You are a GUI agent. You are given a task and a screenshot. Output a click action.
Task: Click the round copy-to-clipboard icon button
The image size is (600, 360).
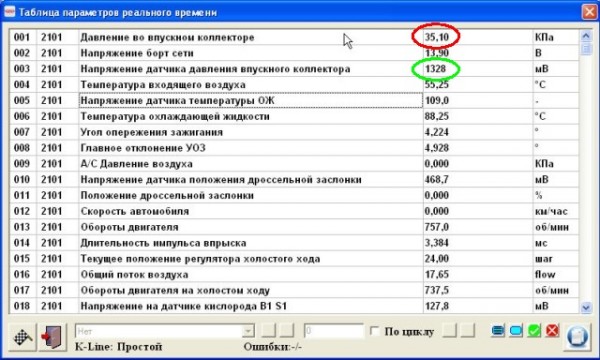click(x=577, y=337)
